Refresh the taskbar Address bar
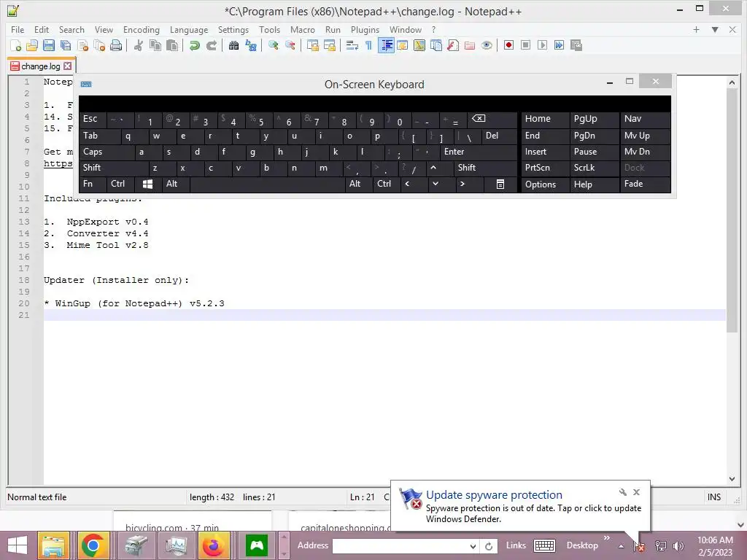The width and height of the screenshot is (747, 560). coord(489,546)
